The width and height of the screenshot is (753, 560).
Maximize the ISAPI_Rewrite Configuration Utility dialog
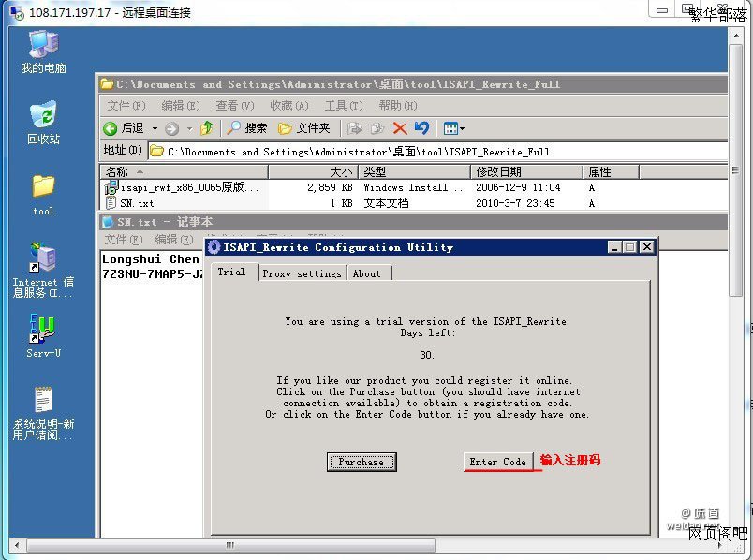629,247
